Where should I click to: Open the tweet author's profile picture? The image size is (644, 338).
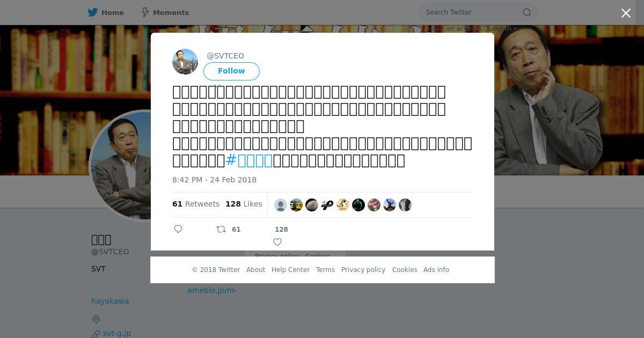pos(185,62)
